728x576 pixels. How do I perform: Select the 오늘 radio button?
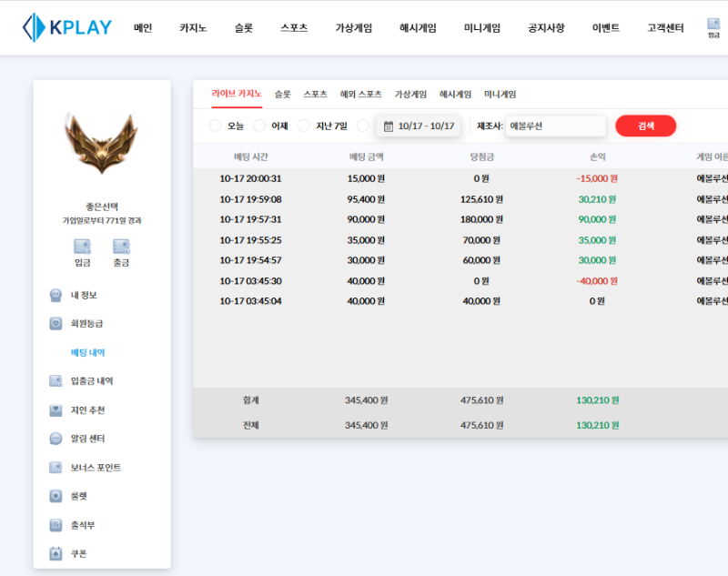click(x=216, y=126)
